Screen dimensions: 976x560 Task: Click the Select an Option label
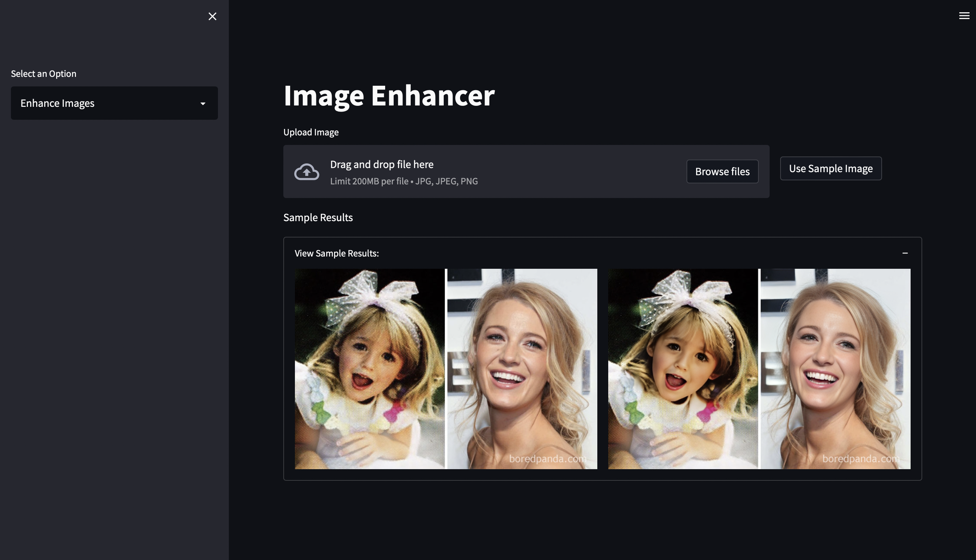tap(44, 73)
